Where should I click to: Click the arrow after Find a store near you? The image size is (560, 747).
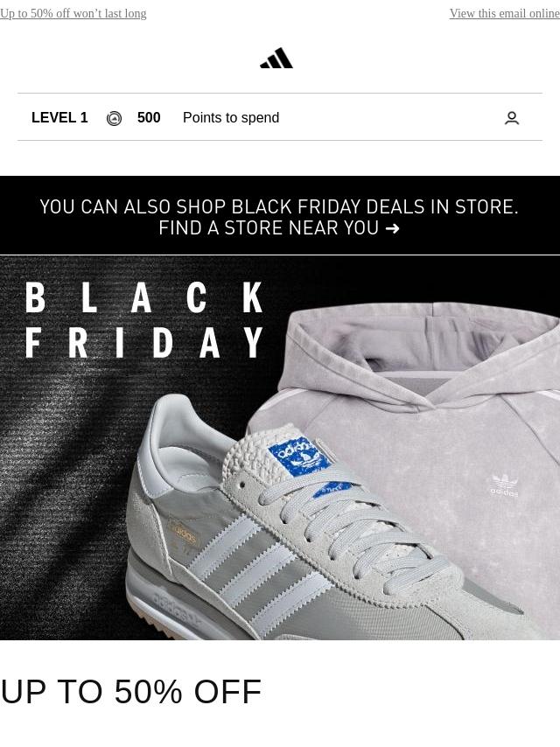[392, 228]
